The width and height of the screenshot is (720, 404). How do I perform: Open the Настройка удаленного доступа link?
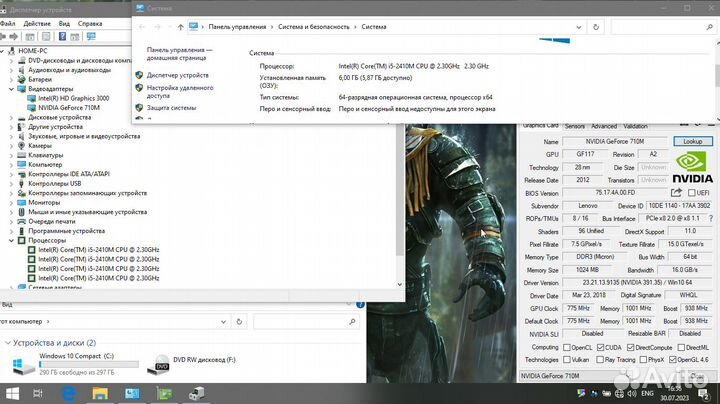pos(180,91)
